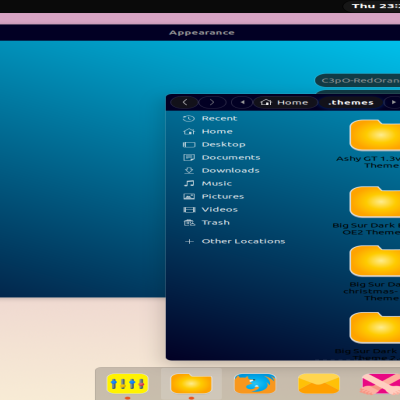
Task: Click the Downloads arrow icon in sidebar
Action: click(x=189, y=170)
